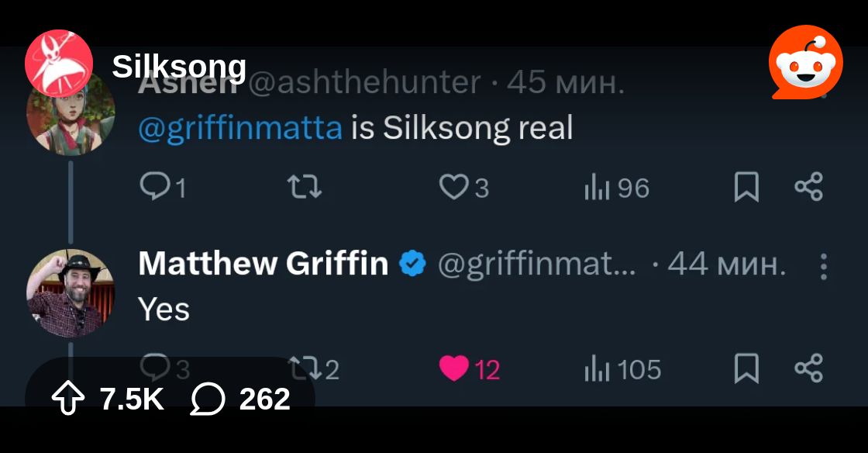Open Ashen's profile avatar
The height and width of the screenshot is (453, 868).
pyautogui.click(x=71, y=113)
